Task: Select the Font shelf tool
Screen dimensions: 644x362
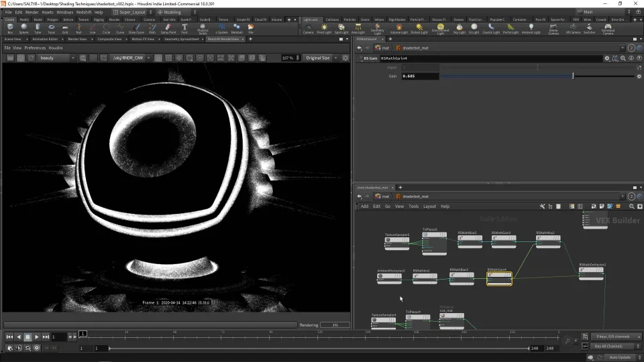Action: click(184, 28)
